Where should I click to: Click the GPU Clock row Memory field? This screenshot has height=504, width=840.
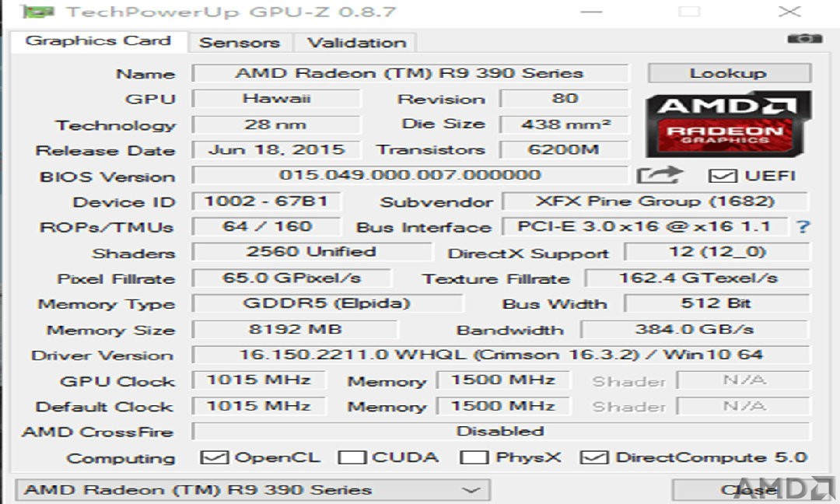tap(503, 380)
